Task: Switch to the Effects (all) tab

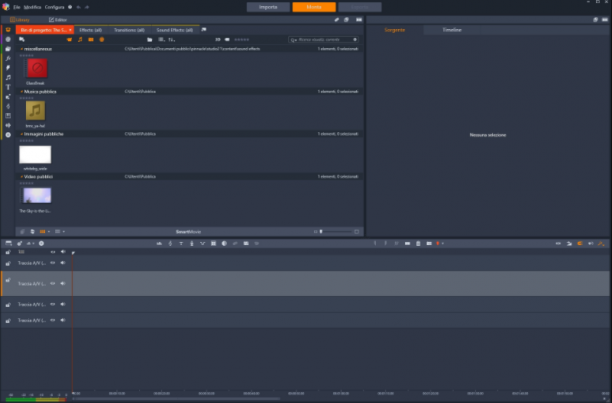Action: point(91,30)
